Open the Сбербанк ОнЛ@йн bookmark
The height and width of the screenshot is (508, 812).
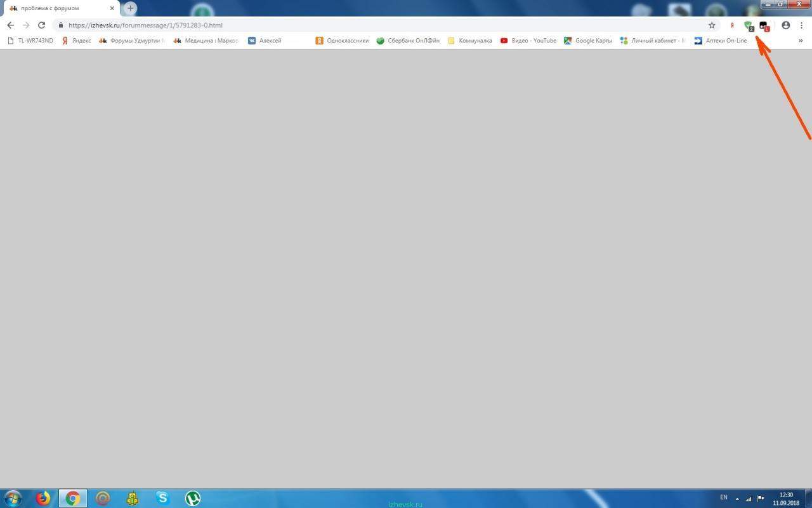pyautogui.click(x=408, y=41)
